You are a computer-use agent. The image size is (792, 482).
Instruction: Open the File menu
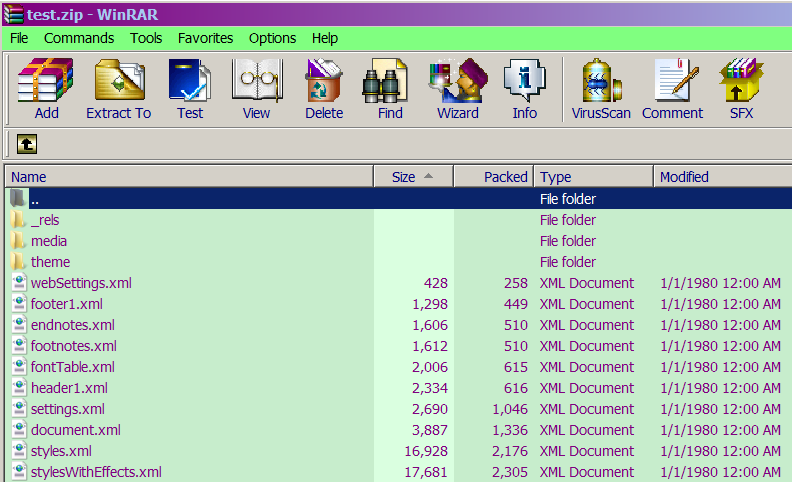(19, 38)
